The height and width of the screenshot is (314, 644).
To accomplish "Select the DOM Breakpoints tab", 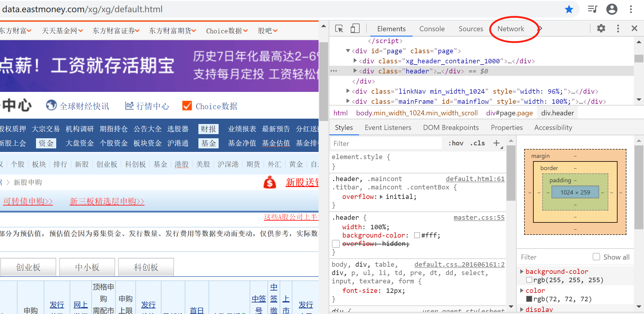I will 451,128.
